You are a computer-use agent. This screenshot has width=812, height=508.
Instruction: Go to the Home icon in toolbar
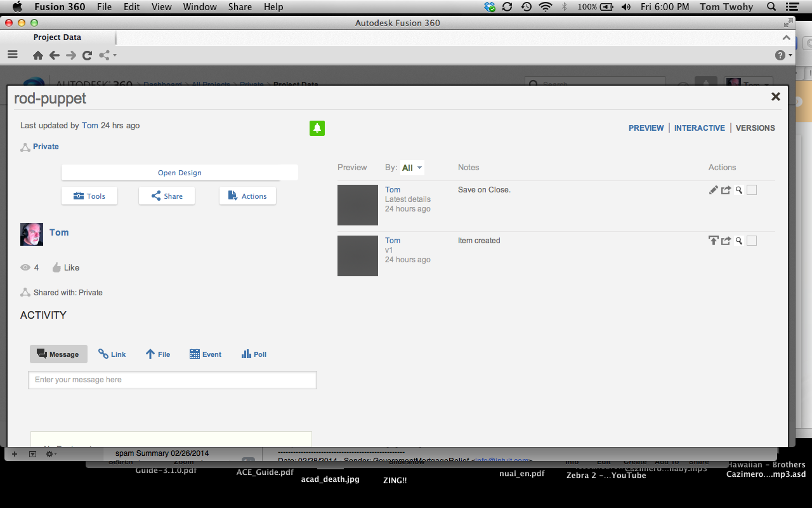point(38,55)
